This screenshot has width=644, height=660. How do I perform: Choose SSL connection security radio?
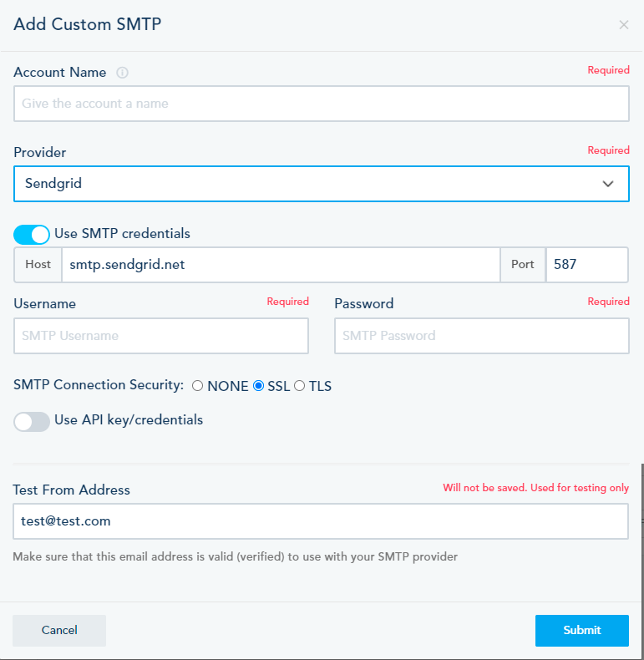click(x=258, y=386)
